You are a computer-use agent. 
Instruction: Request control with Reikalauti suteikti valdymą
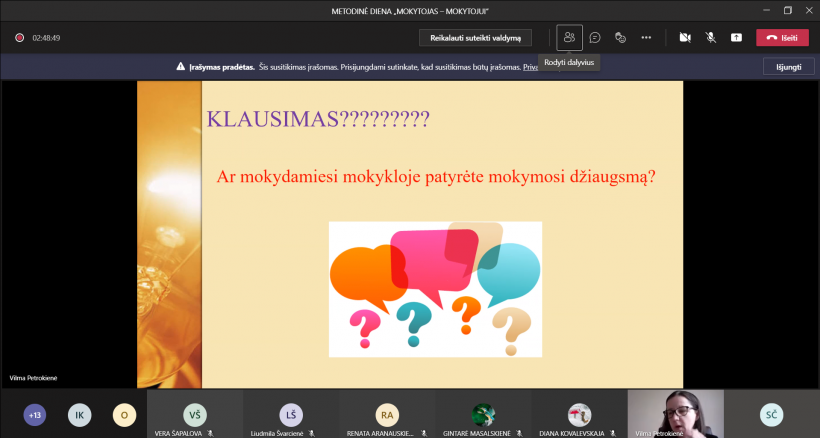(475, 38)
